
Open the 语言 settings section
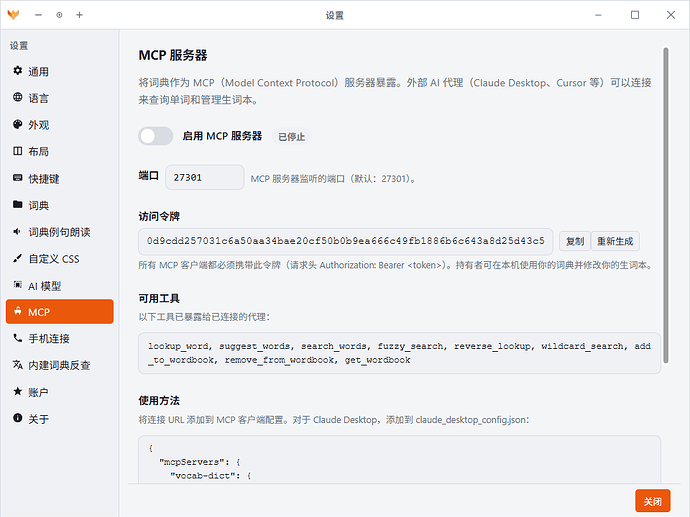[x=59, y=98]
